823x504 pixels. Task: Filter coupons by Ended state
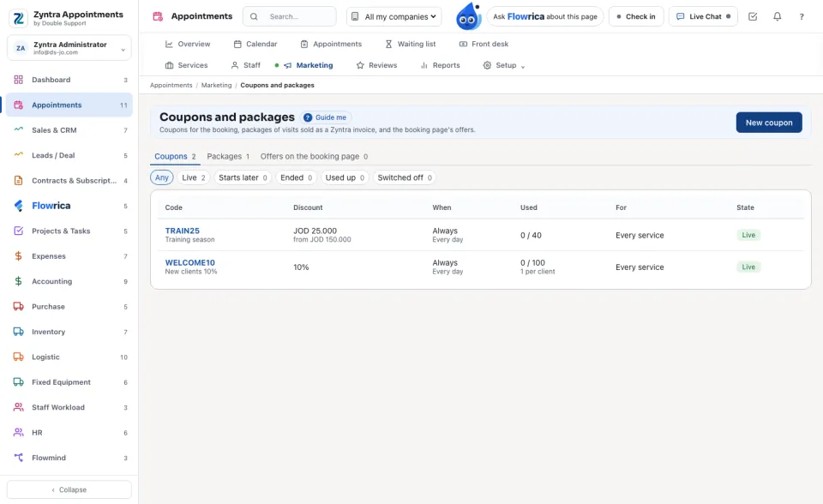pos(296,177)
